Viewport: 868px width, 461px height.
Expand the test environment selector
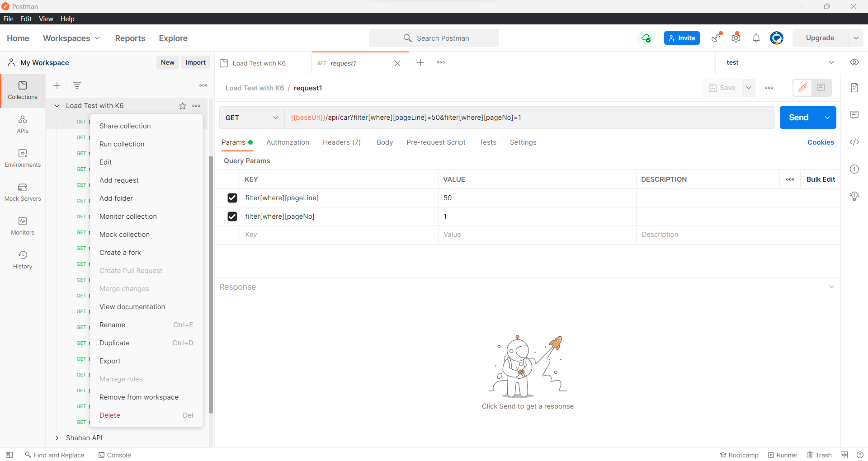click(831, 62)
